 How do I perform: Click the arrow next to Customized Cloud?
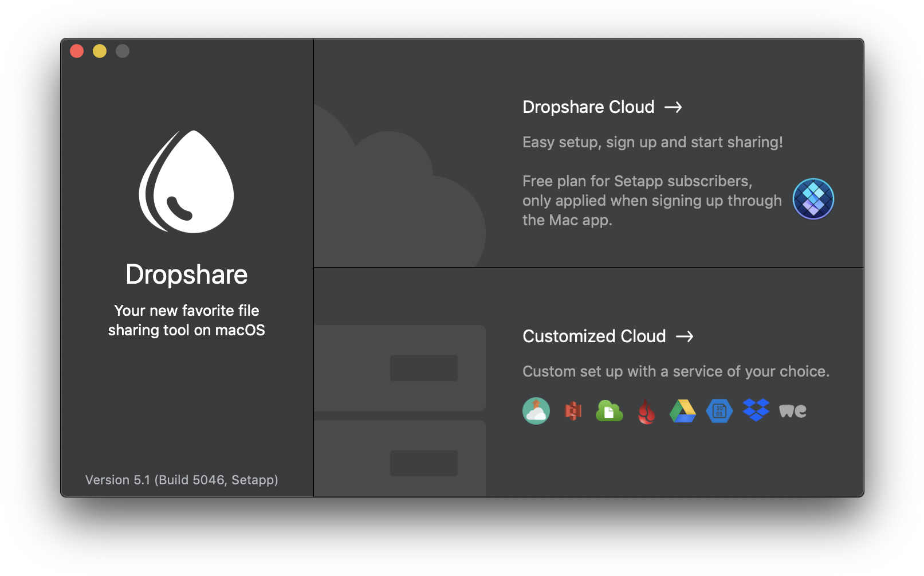[x=685, y=336]
